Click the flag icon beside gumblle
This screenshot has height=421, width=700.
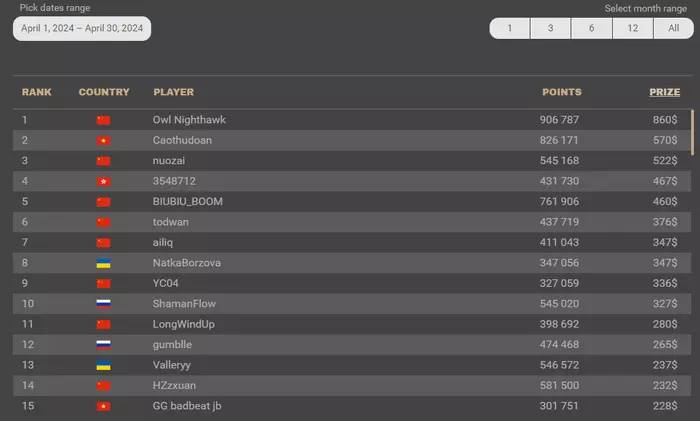click(x=103, y=345)
